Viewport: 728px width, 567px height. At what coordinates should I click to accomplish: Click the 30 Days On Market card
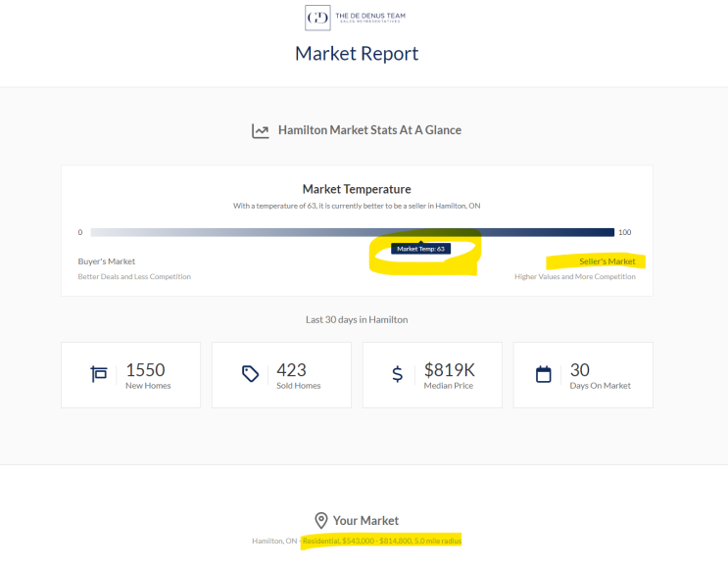point(583,375)
